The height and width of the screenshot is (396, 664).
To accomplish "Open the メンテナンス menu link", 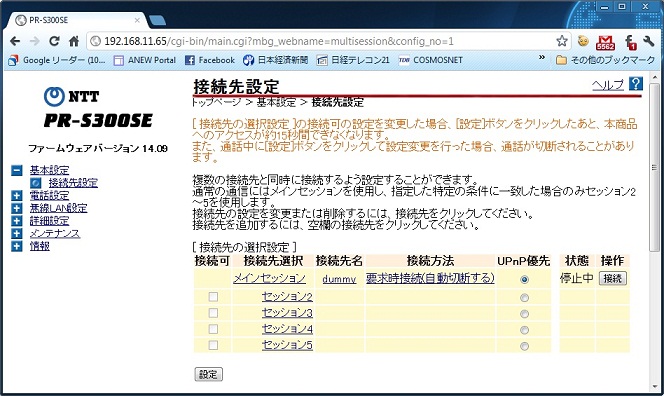I will click(55, 234).
